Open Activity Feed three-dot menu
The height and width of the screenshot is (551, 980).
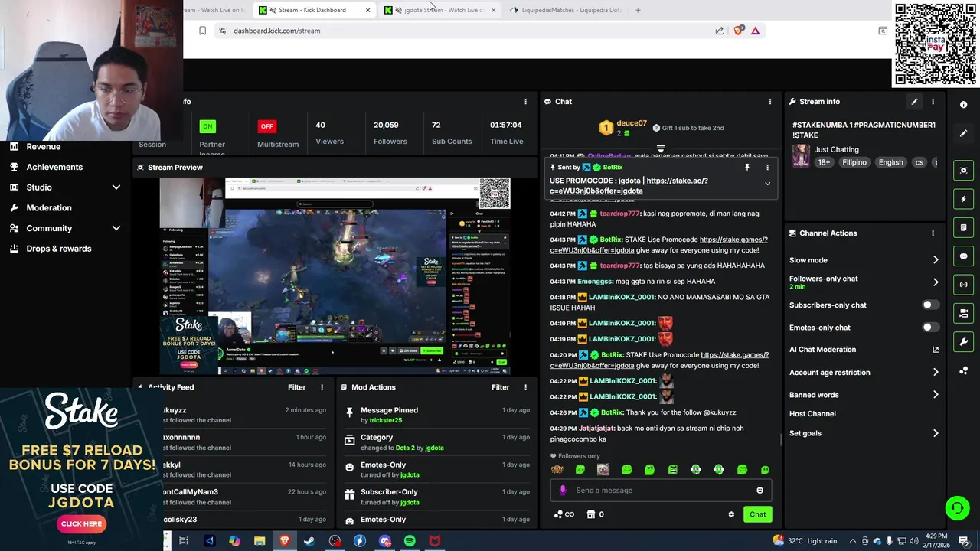(322, 387)
